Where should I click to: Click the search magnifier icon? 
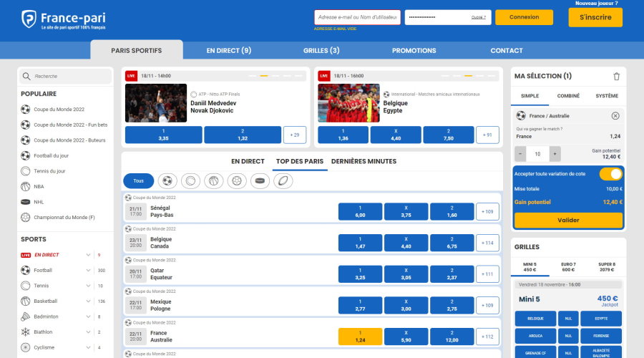point(26,77)
